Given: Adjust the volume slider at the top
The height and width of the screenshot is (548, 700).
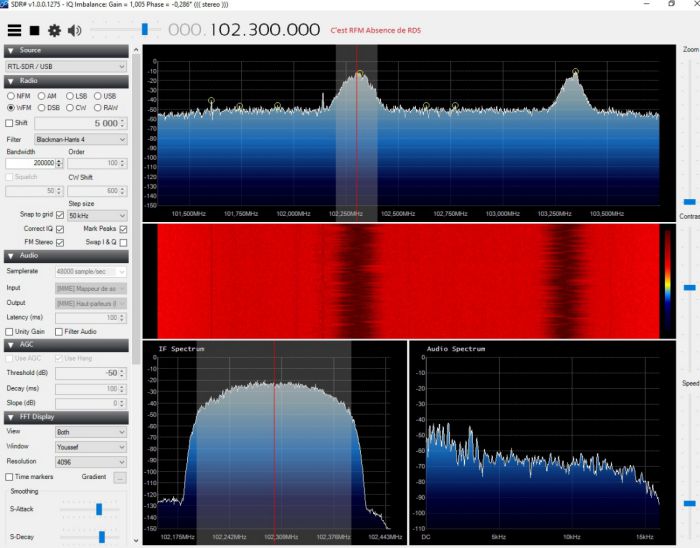Looking at the screenshot, I should click(x=144, y=29).
